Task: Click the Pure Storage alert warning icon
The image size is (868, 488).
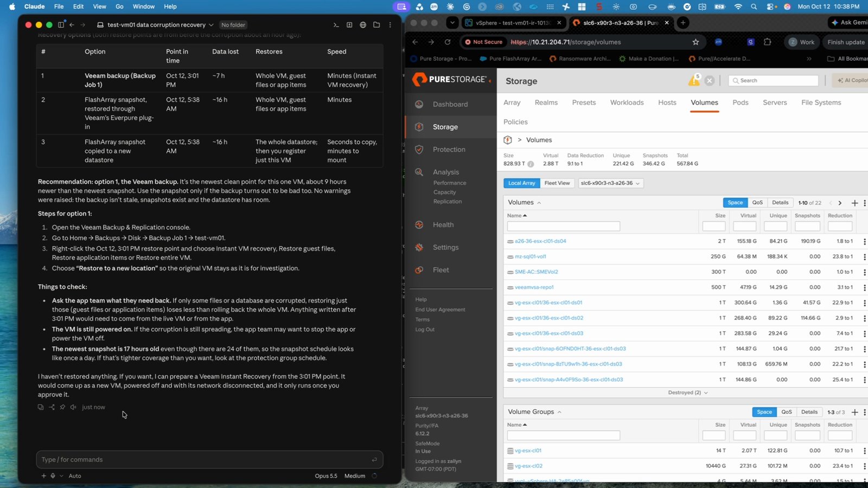Action: (x=694, y=80)
